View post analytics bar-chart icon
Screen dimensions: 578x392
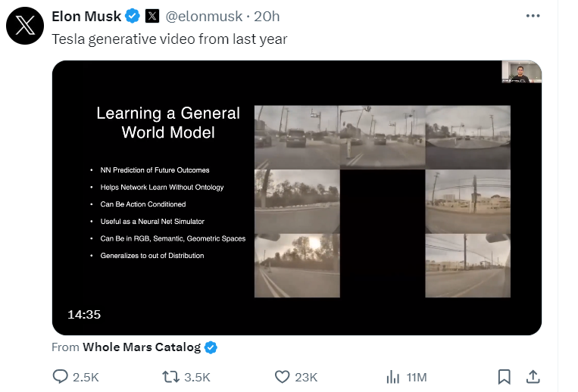point(392,376)
